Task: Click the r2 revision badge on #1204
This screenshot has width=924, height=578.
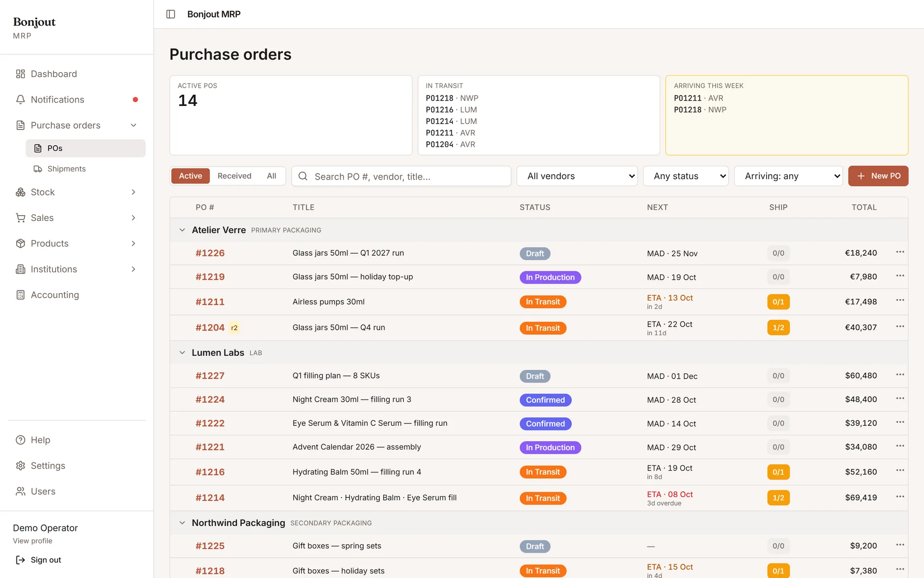Action: [x=234, y=328]
